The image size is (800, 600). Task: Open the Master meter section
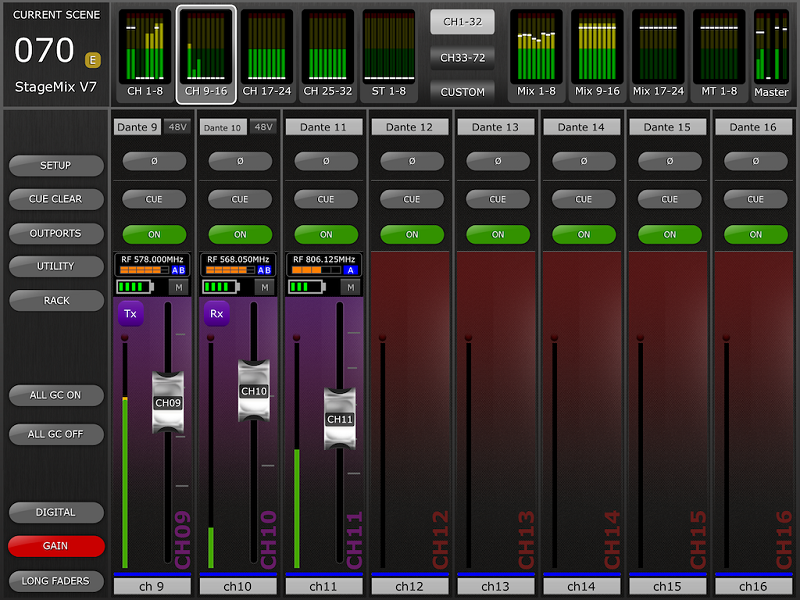coord(771,54)
